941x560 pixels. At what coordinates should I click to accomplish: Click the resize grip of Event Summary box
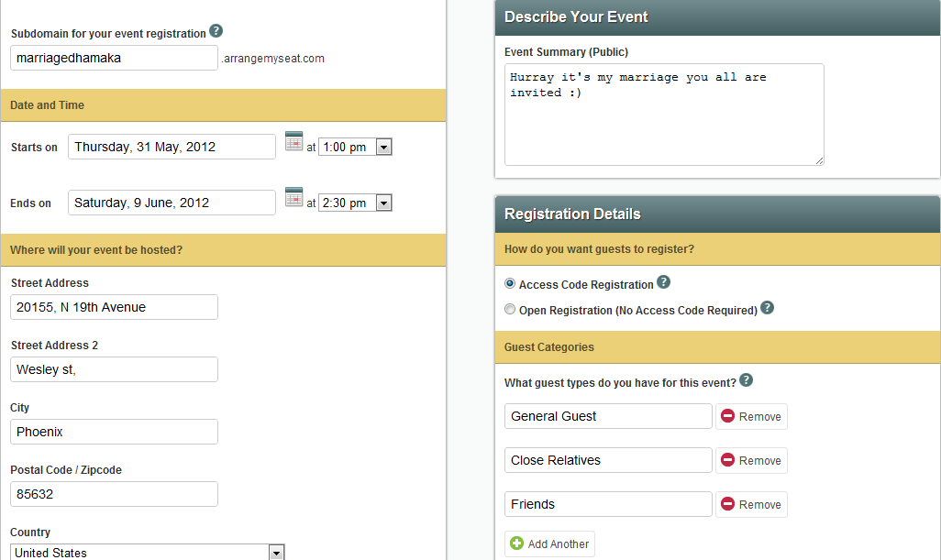point(819,160)
